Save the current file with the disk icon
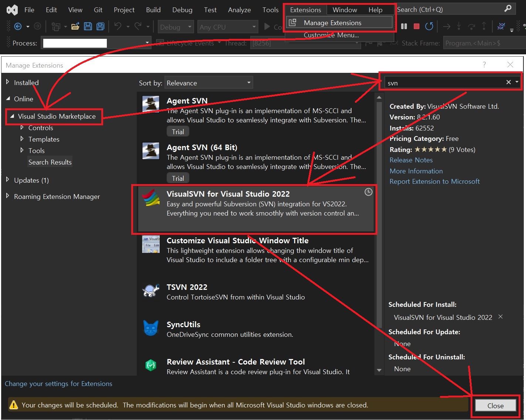This screenshot has width=526, height=420. pos(88,27)
